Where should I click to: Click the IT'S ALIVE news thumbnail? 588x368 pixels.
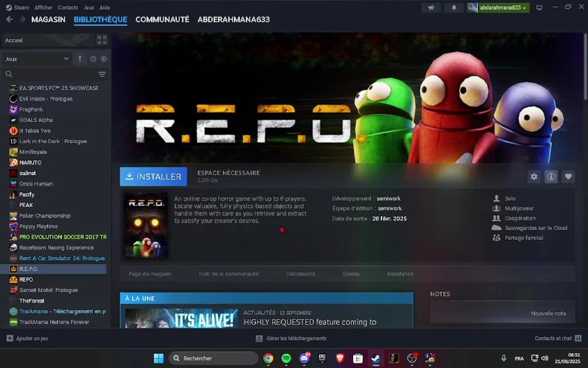pos(181,318)
